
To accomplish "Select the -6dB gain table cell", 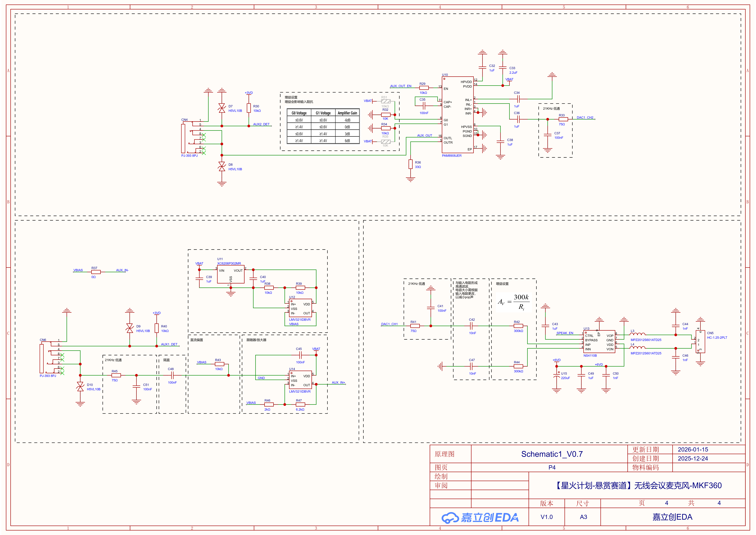I will 347,120.
